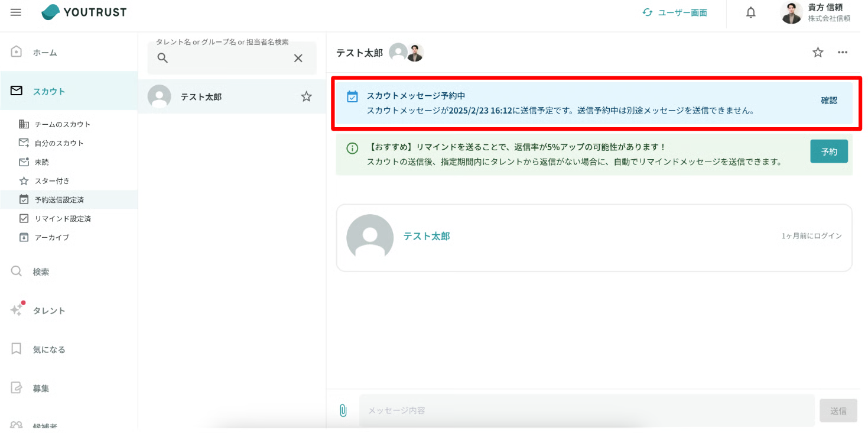Open テスト太郎's profile link
Image resolution: width=868 pixels, height=433 pixels.
pos(426,236)
